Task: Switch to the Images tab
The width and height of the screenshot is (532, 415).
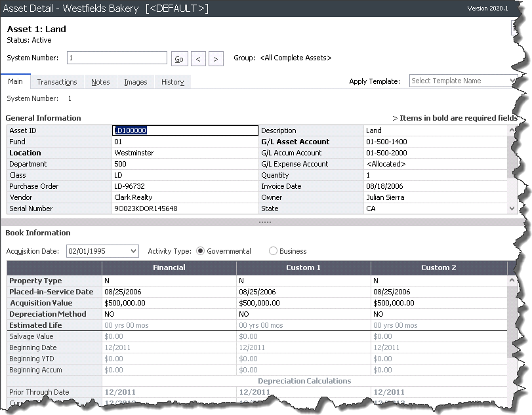Action: coord(136,82)
